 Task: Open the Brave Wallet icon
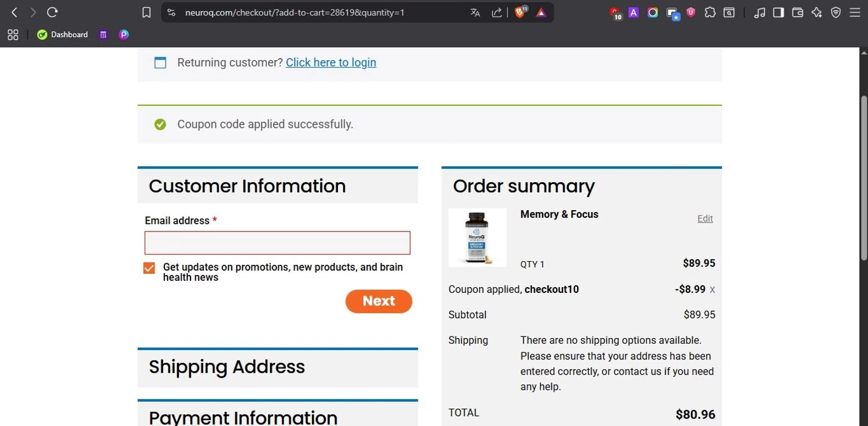(797, 12)
